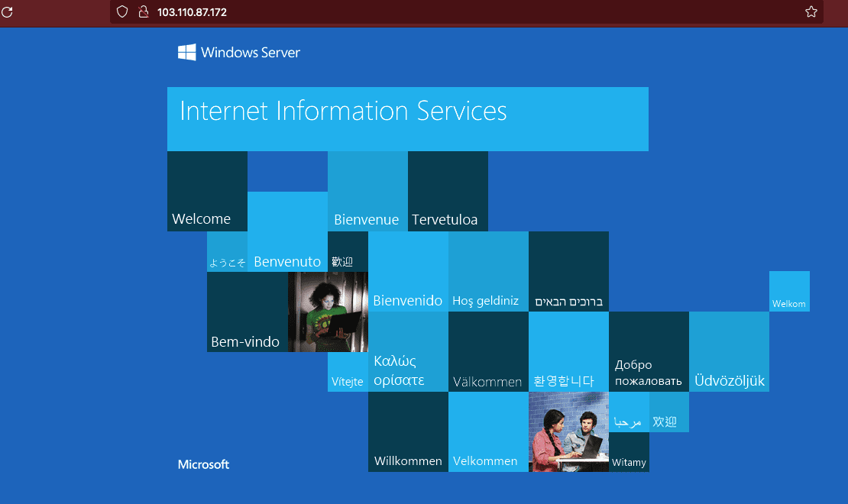Select the Üdvözöljük tile
Viewport: 848px width, 504px height.
click(729, 351)
